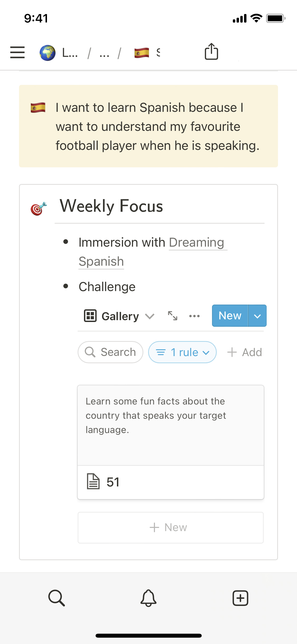Tap the globe workspace icon in breadcrumb
Screen dimensions: 297x644
tap(48, 53)
